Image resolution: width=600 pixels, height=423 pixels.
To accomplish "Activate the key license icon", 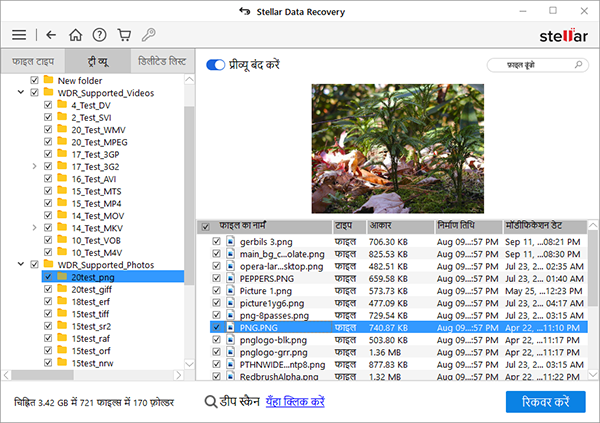I will (148, 34).
